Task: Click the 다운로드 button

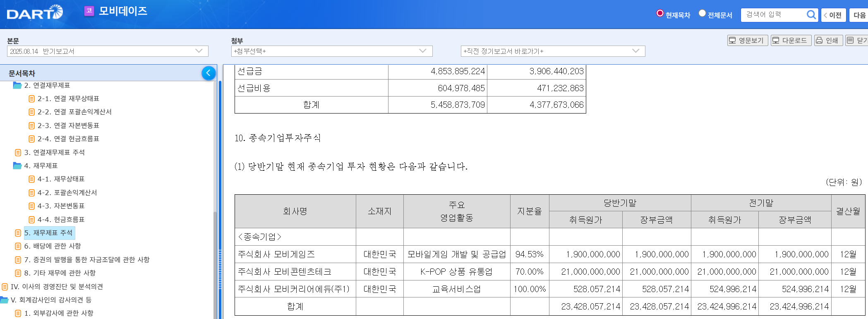Action: [791, 40]
